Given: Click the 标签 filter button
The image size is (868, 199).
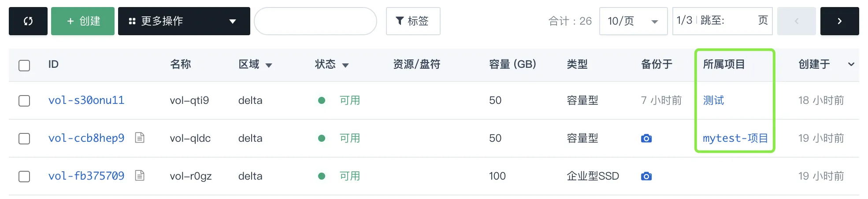Looking at the screenshot, I should click(413, 21).
